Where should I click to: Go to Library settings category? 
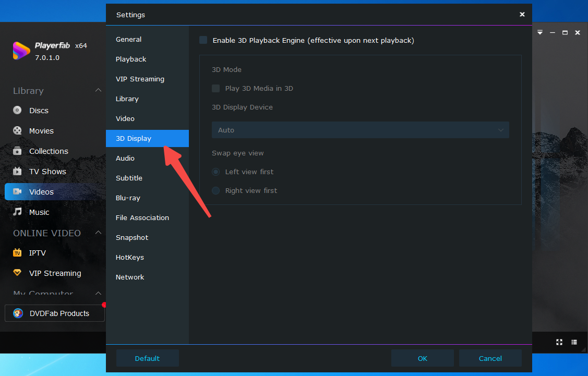[x=147, y=99]
